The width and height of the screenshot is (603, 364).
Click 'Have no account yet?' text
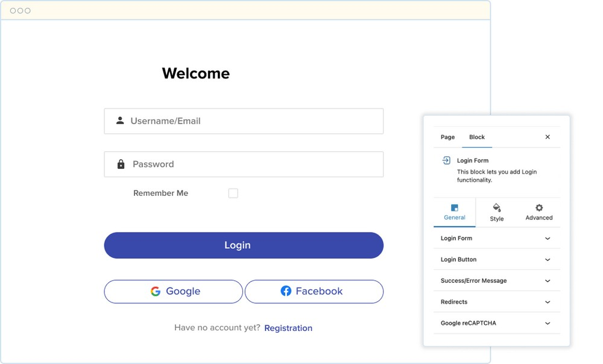217,327
